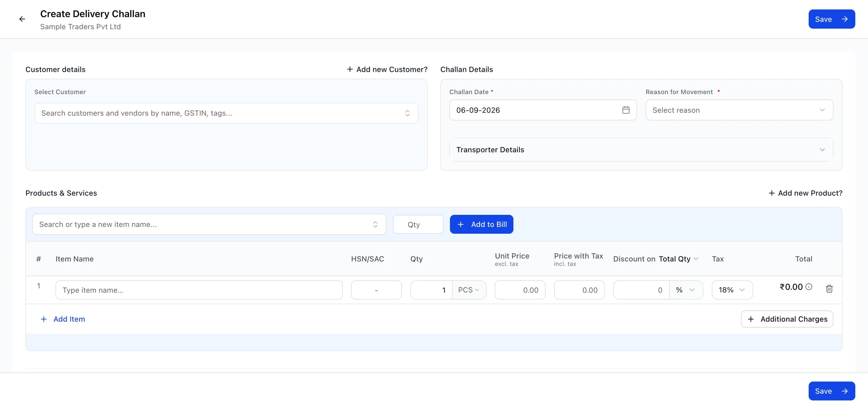Viewport: 868px width, 409px height.
Task: Focus the Challan Date field
Action: pyautogui.click(x=543, y=110)
